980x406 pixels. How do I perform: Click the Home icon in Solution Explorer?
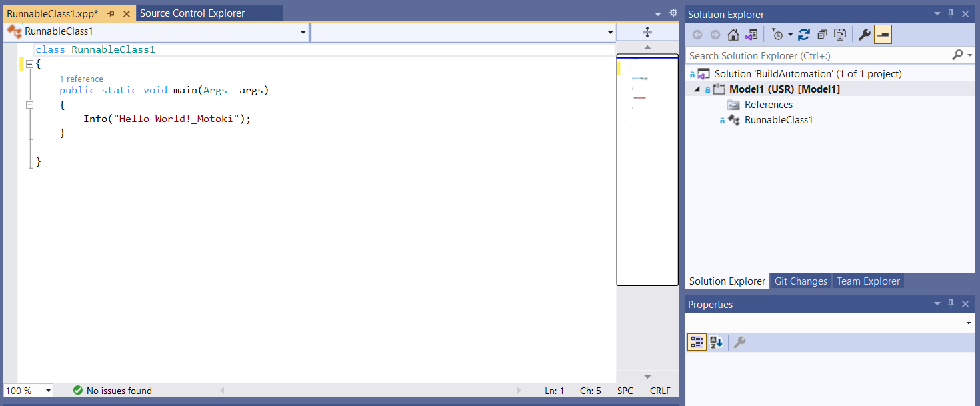tap(733, 35)
